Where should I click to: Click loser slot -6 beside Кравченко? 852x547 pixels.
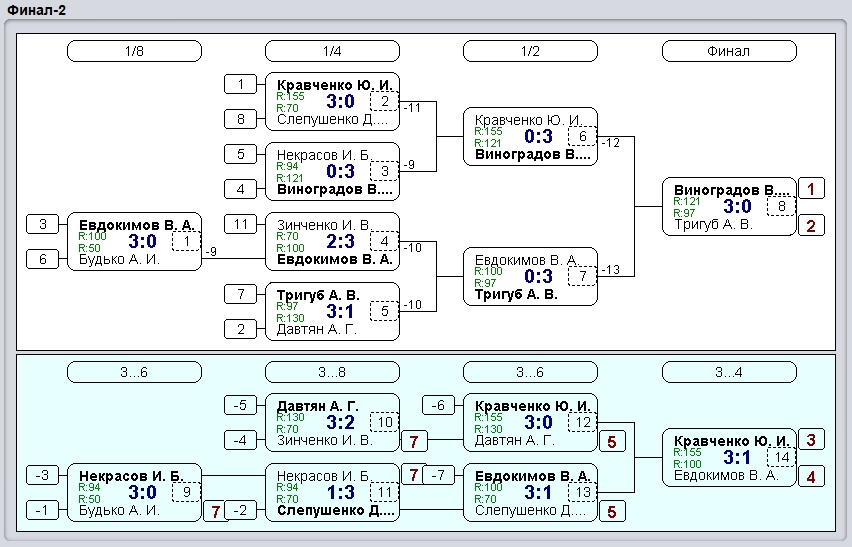pyautogui.click(x=438, y=405)
